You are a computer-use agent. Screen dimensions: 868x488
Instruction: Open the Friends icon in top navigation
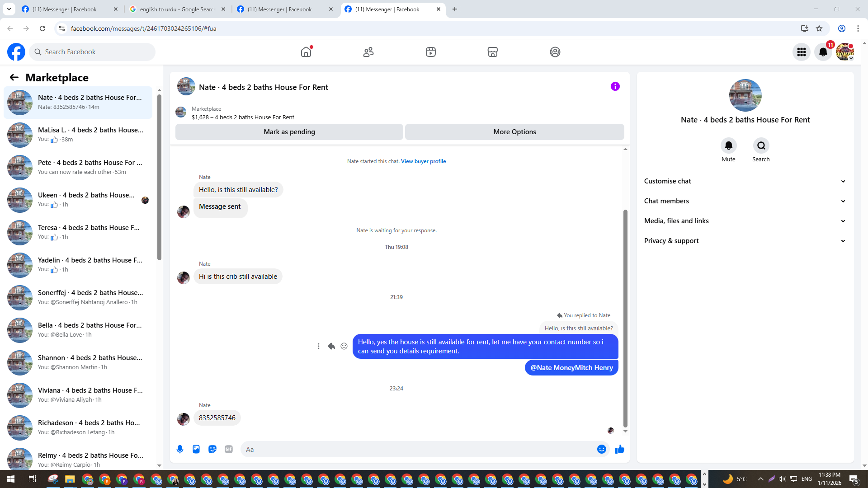pyautogui.click(x=368, y=52)
